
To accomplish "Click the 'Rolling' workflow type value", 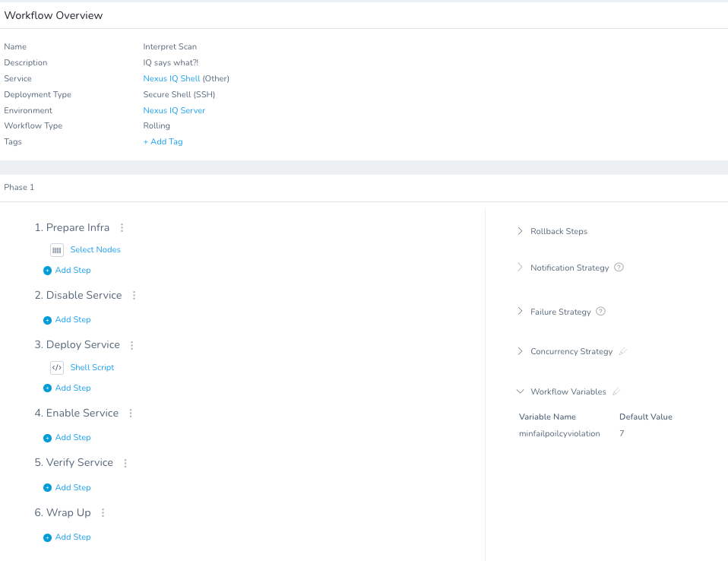I will pyautogui.click(x=157, y=126).
